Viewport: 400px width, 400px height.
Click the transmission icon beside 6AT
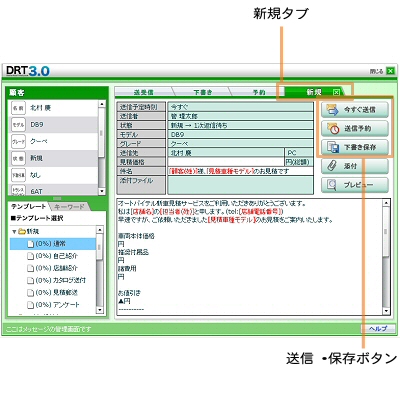pyautogui.click(x=18, y=190)
